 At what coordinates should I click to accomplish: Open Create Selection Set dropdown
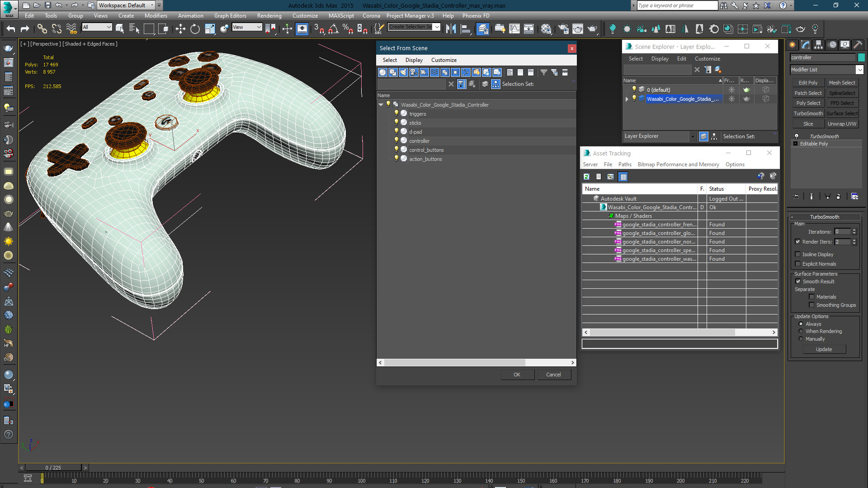pyautogui.click(x=414, y=27)
